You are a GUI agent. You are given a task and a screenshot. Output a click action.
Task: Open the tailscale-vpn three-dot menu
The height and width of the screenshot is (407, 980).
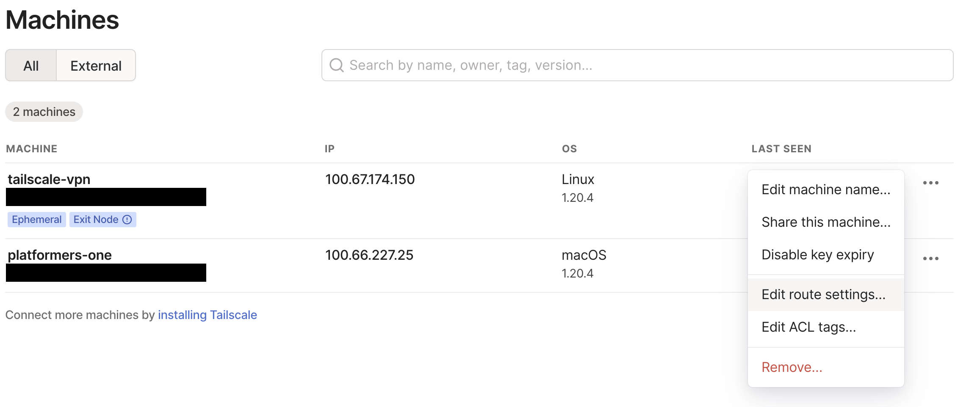(x=930, y=183)
